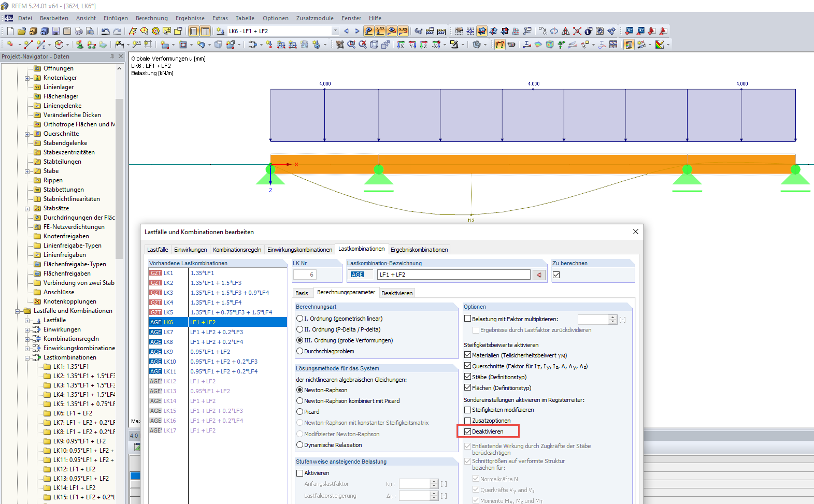The height and width of the screenshot is (504, 814).
Task: Click the new file icon
Action: (10, 31)
